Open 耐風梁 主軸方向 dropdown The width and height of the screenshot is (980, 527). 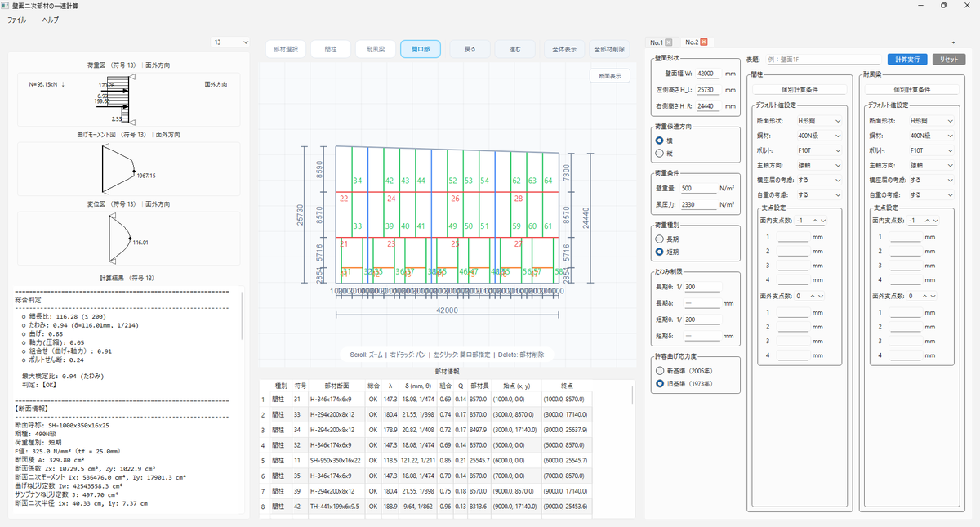coord(932,165)
